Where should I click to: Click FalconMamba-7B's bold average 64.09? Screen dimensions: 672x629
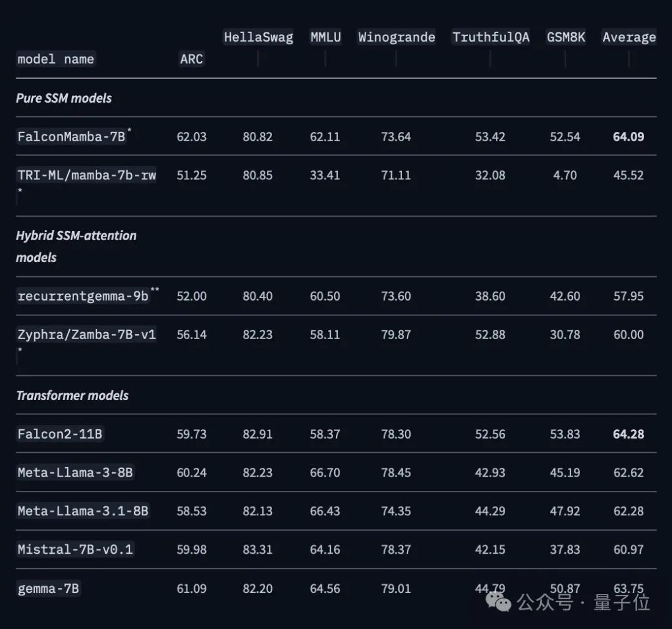click(x=628, y=137)
